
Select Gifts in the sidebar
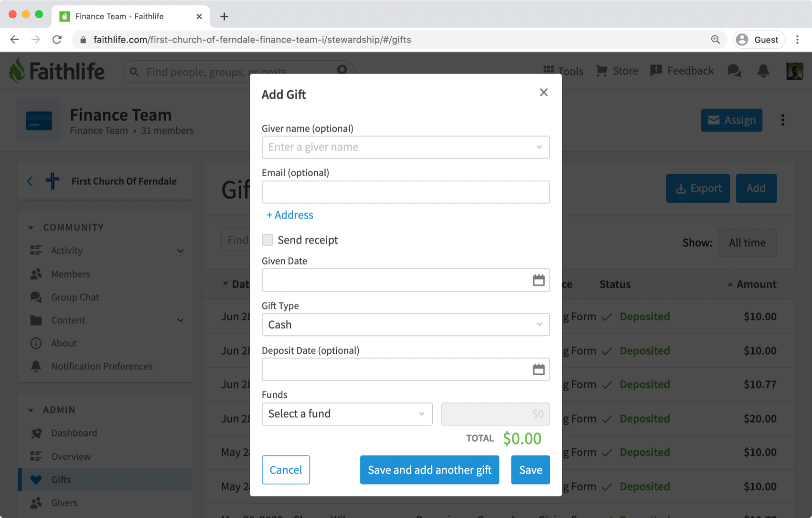105,479
